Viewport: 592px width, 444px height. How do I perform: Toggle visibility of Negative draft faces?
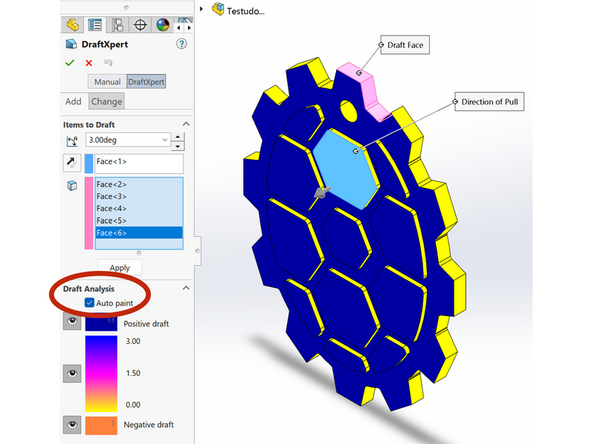[x=72, y=425]
